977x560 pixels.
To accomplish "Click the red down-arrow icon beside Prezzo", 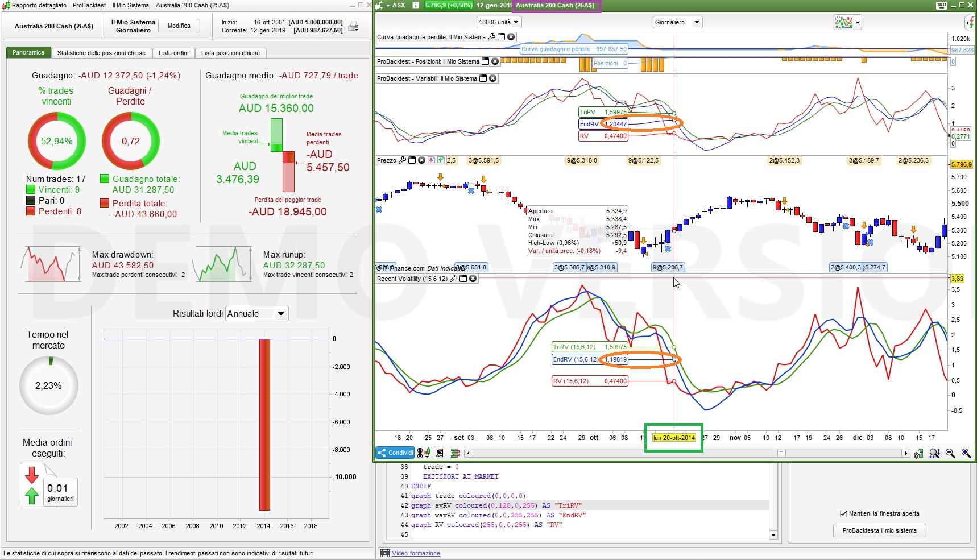I will click(x=432, y=160).
